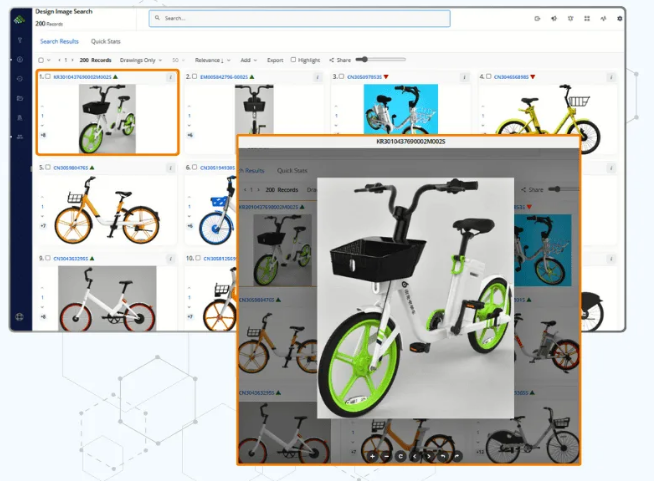Enable the Highlight checkbox in toolbar
654x481 pixels.
pos(292,60)
